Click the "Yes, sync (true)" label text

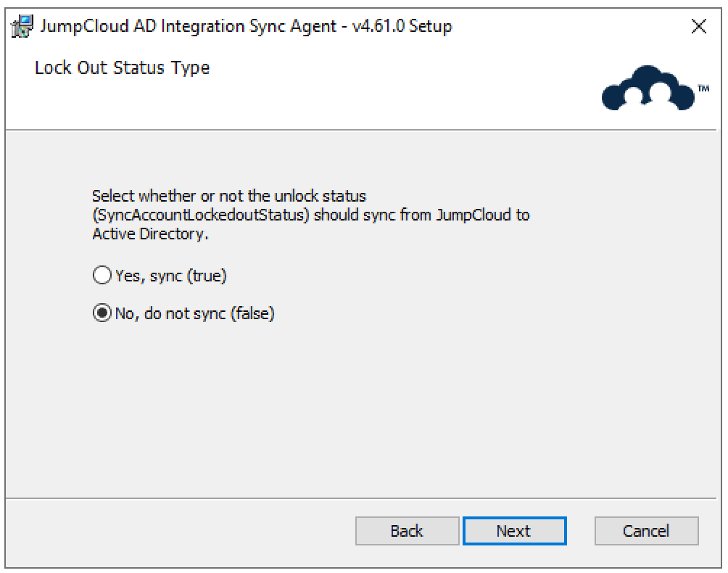[171, 276]
